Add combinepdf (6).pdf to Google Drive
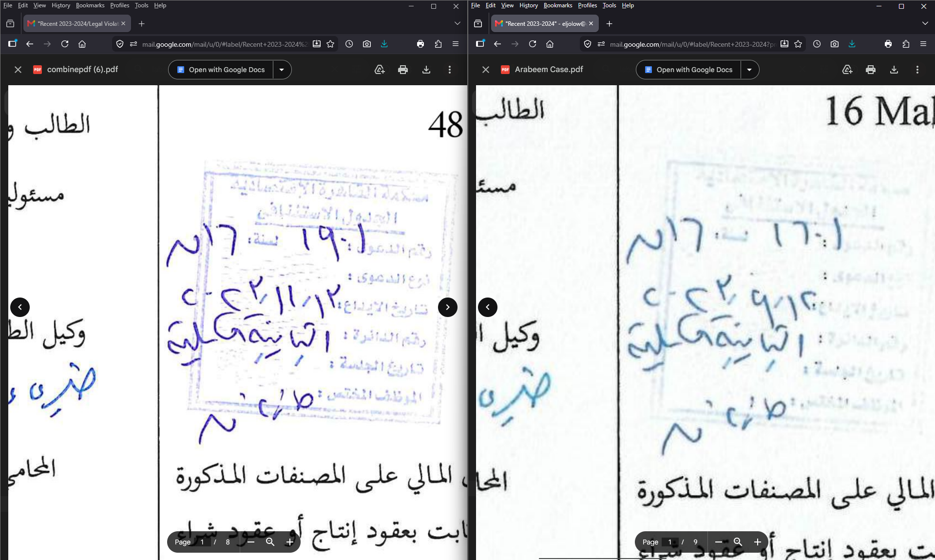 [x=380, y=70]
